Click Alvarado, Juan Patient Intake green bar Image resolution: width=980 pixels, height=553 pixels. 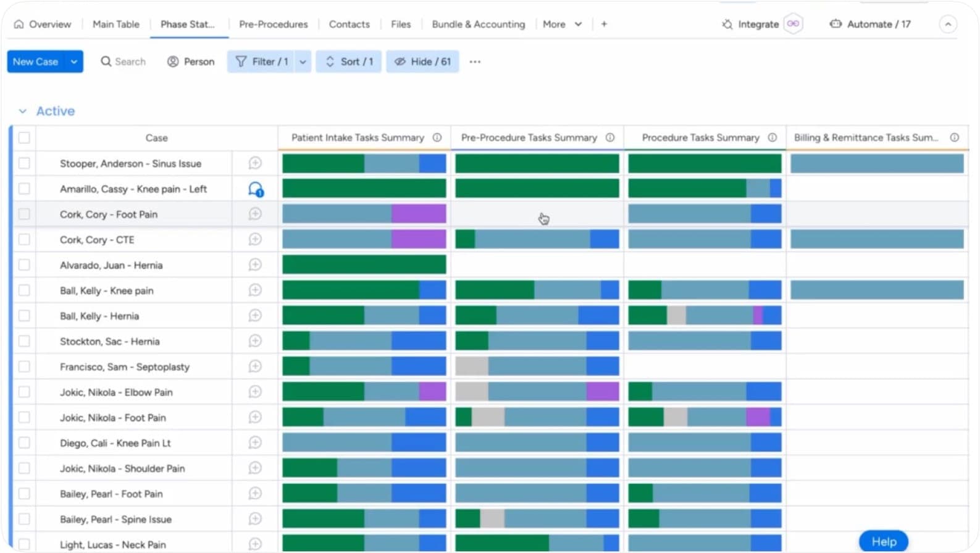pos(364,264)
